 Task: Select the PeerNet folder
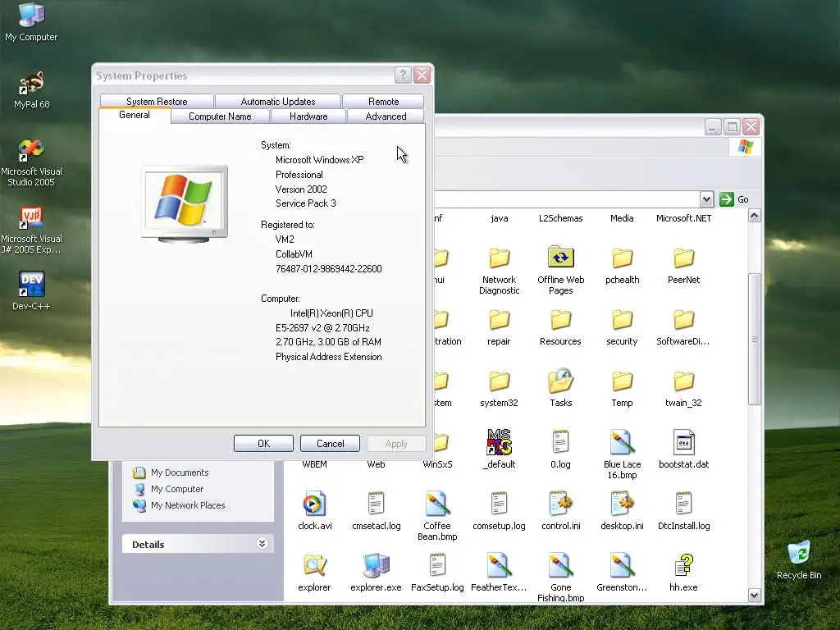[x=683, y=266]
